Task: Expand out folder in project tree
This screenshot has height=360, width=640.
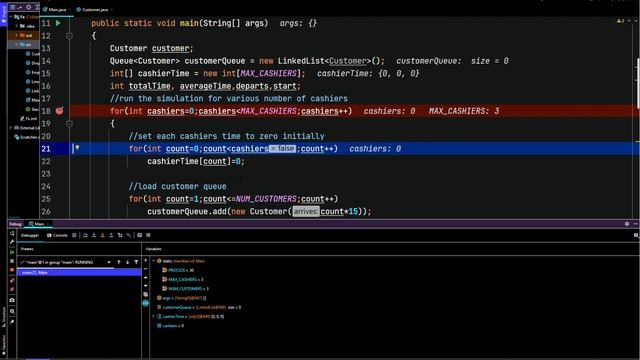Action: click(17, 35)
